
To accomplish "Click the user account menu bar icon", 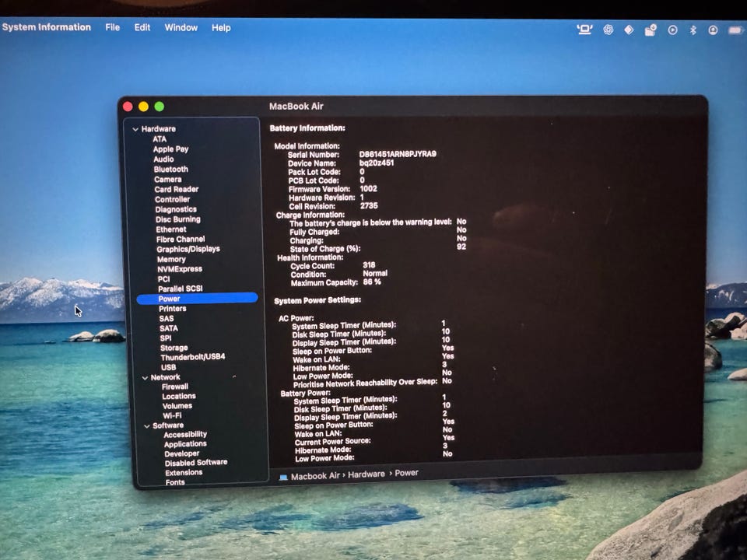I will [713, 30].
